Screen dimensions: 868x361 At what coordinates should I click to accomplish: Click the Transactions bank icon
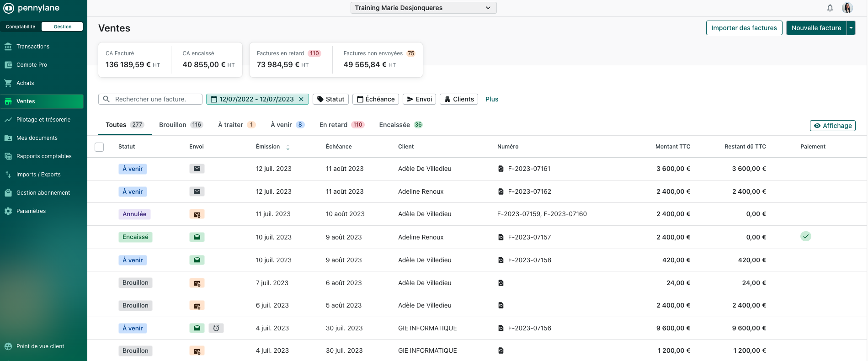(8, 47)
